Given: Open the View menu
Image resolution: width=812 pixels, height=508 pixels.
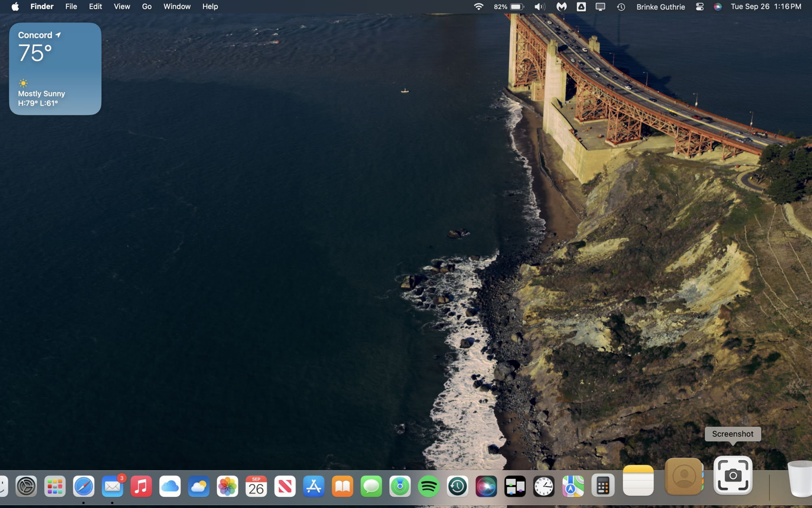Looking at the screenshot, I should coord(122,7).
